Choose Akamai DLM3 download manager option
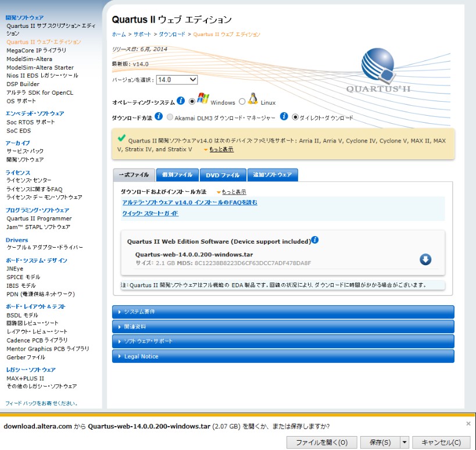 [x=170, y=117]
